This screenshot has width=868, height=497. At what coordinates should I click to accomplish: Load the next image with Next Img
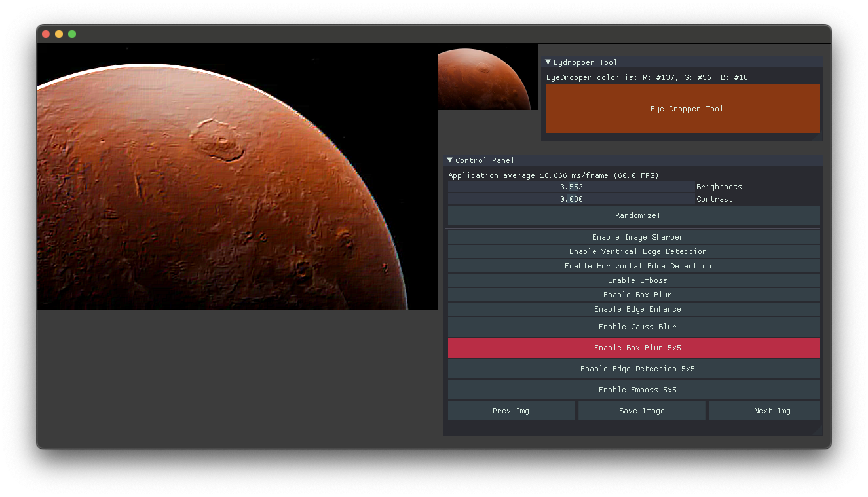764,411
